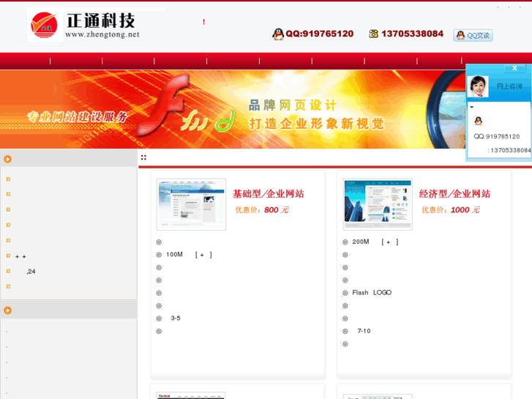
Task: Click the 正通科技 red checkmark logo
Action: [x=44, y=25]
